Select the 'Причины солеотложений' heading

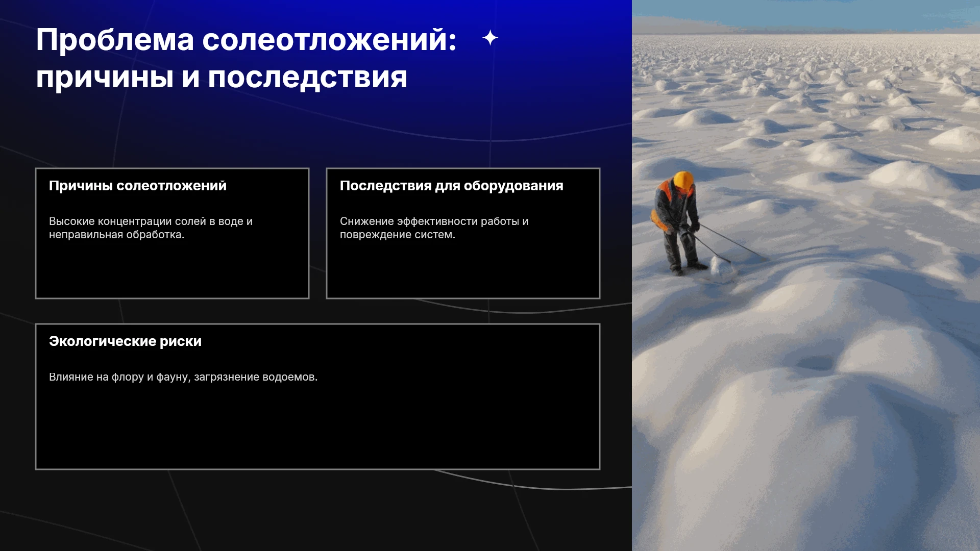[x=138, y=186]
